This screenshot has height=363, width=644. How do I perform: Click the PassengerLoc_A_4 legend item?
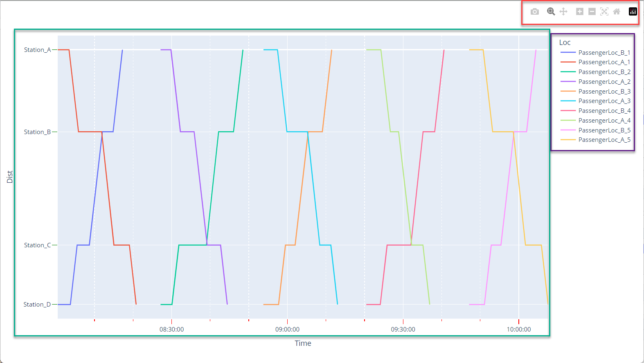coord(604,121)
